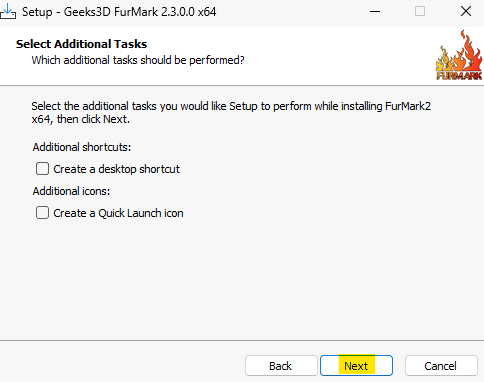Go to the previous page with Back
The image size is (484, 382).
pyautogui.click(x=281, y=366)
